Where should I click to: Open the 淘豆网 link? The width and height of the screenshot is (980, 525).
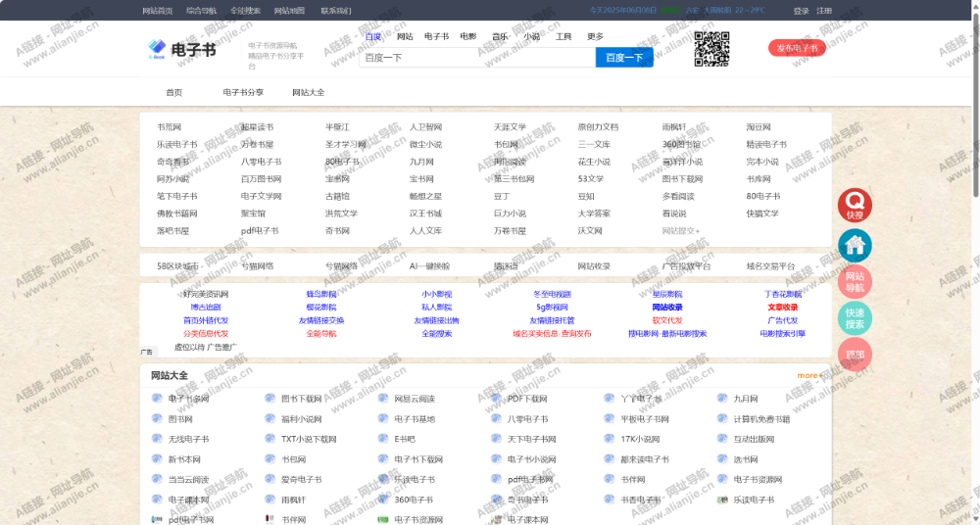(x=759, y=127)
